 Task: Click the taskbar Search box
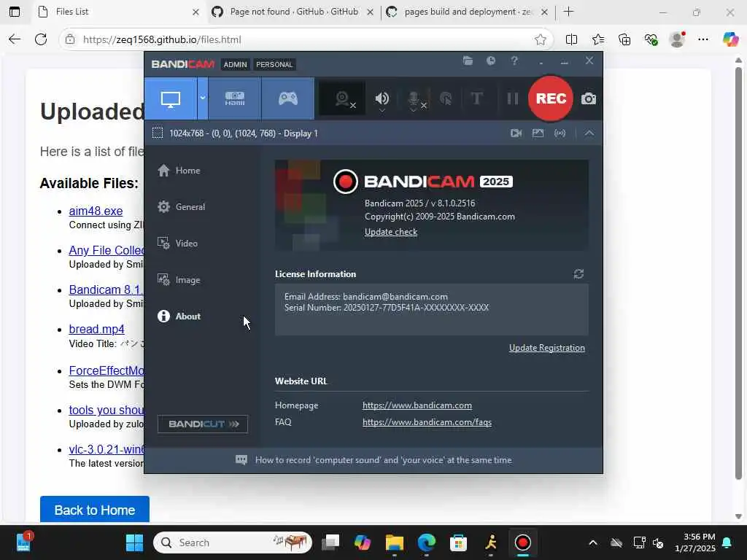point(233,542)
